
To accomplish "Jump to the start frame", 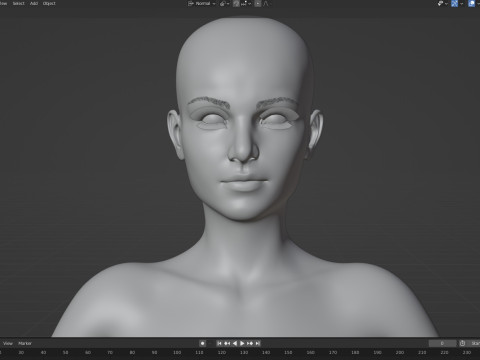I will point(219,343).
